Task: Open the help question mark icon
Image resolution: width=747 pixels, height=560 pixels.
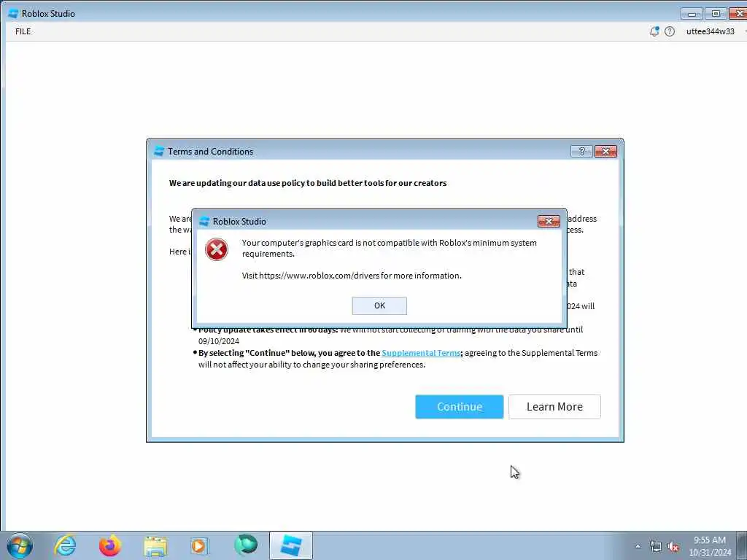Action: click(x=670, y=31)
